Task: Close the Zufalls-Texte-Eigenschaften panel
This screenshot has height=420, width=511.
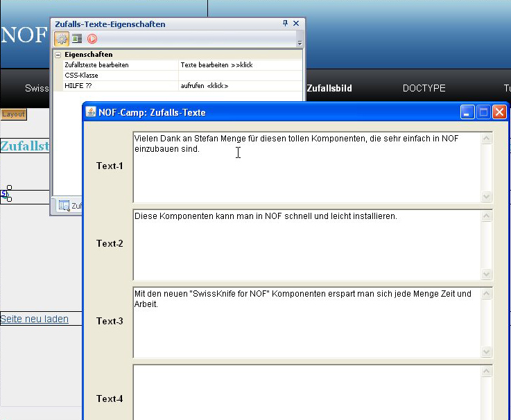Action: coord(297,24)
